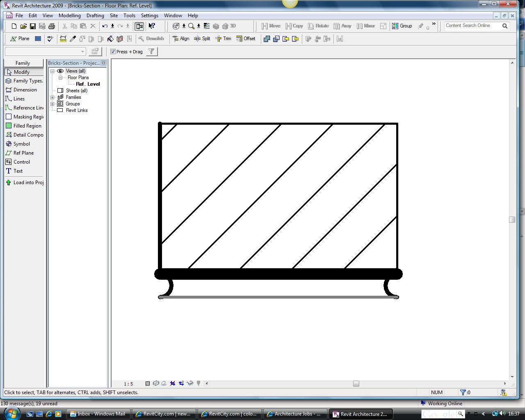Open the type selector dropdown
The width and height of the screenshot is (525, 420).
click(x=82, y=52)
